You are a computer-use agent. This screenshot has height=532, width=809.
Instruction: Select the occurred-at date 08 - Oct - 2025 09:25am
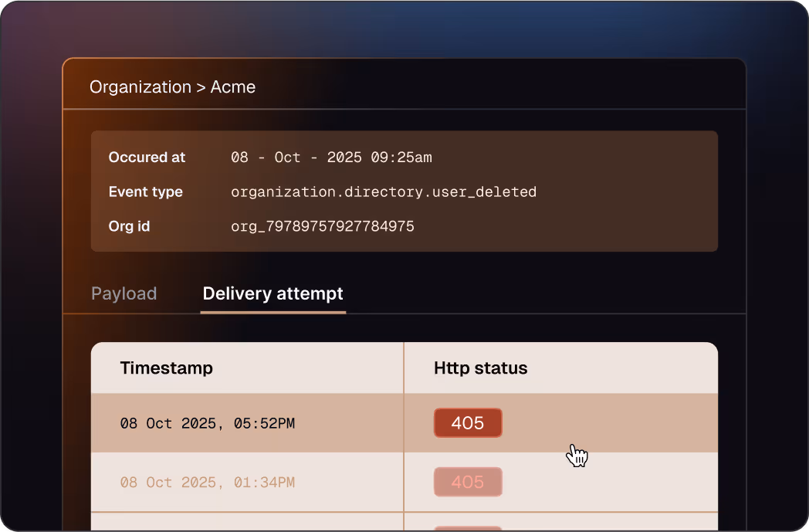pos(331,158)
